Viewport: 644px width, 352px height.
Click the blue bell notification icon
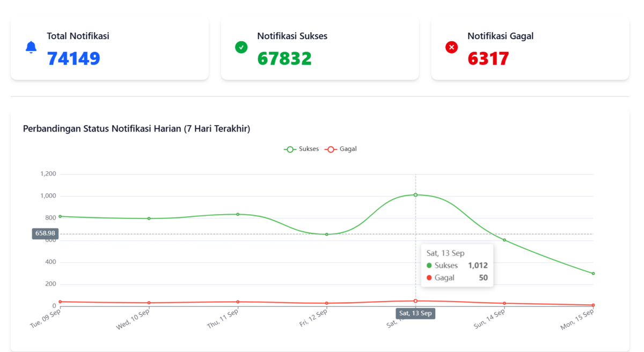[31, 47]
